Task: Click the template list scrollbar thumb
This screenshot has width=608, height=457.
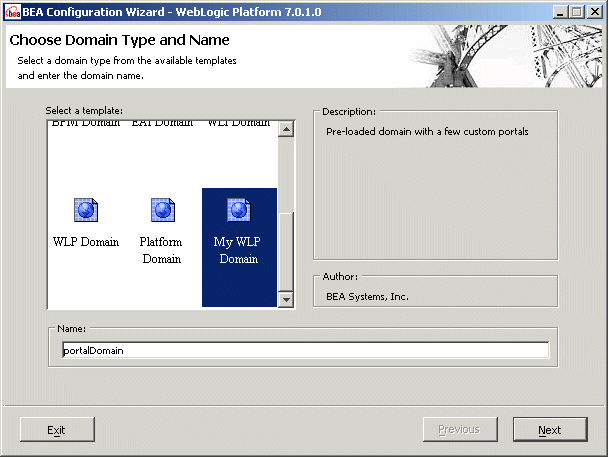Action: (286, 252)
